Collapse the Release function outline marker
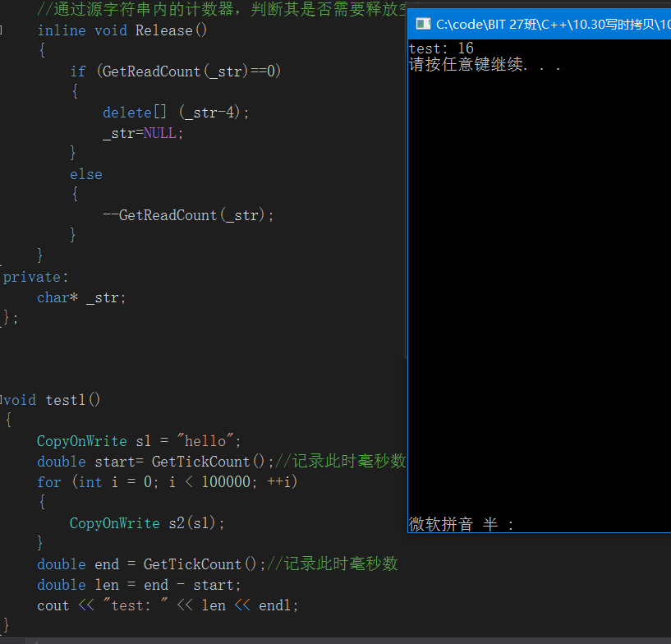This screenshot has width=671, height=644. (2, 30)
